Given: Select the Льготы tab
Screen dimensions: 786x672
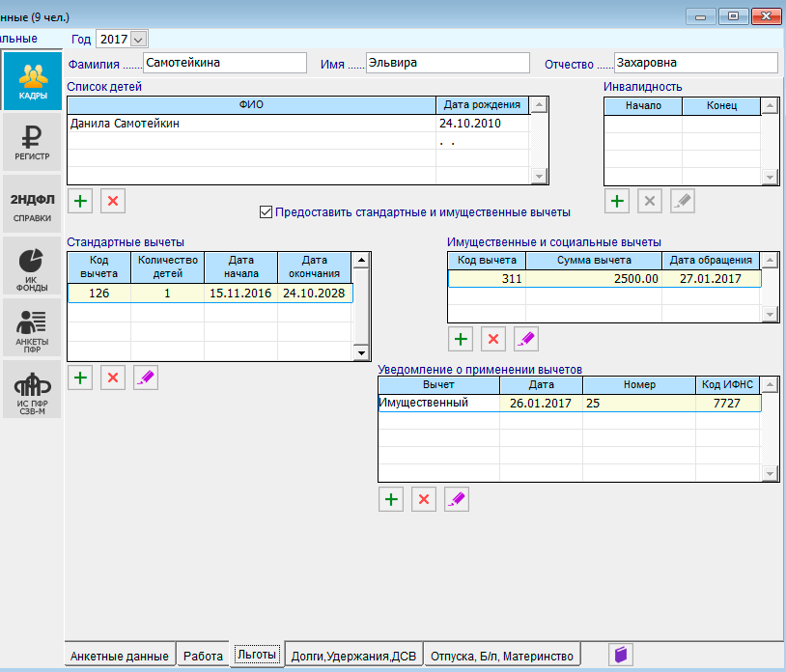Looking at the screenshot, I should pyautogui.click(x=257, y=655).
